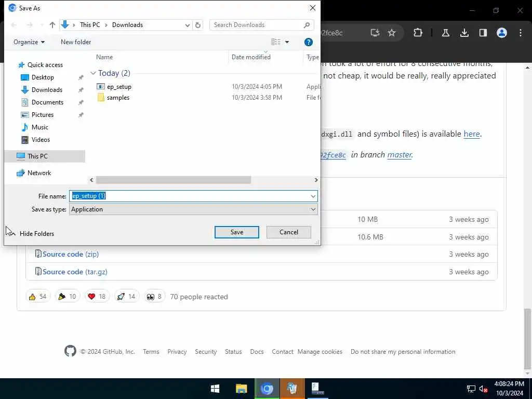Click the 'here' link on GitHub page
The image size is (532, 399).
(472, 134)
